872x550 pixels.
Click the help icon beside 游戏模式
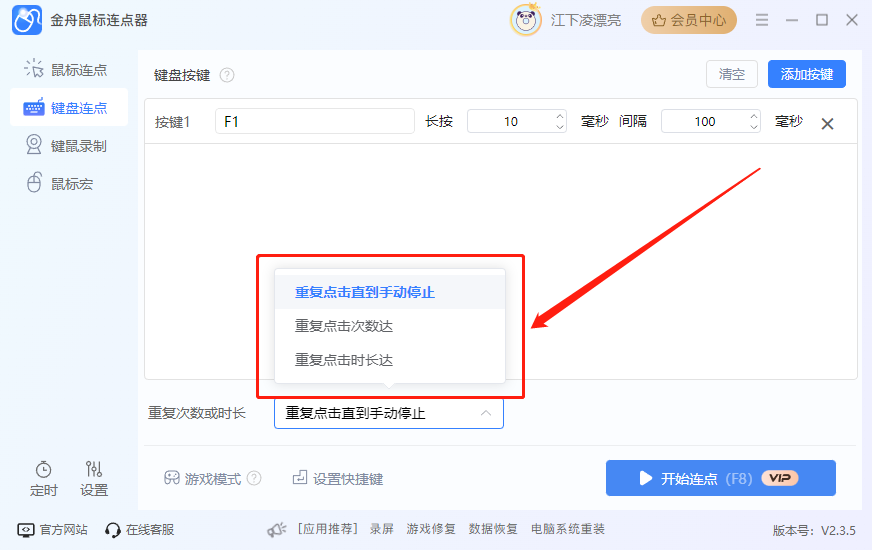(254, 478)
